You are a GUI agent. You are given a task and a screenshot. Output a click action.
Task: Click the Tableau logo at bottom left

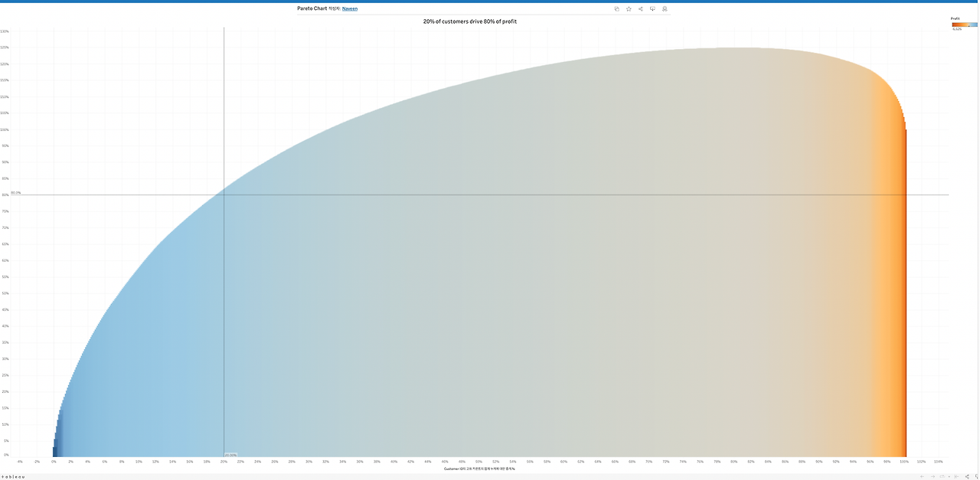[x=13, y=476]
